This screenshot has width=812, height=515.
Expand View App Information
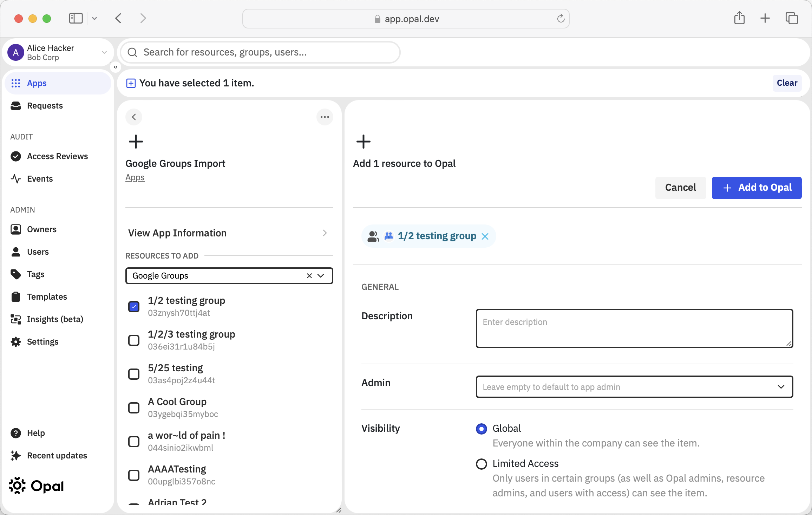[229, 233]
